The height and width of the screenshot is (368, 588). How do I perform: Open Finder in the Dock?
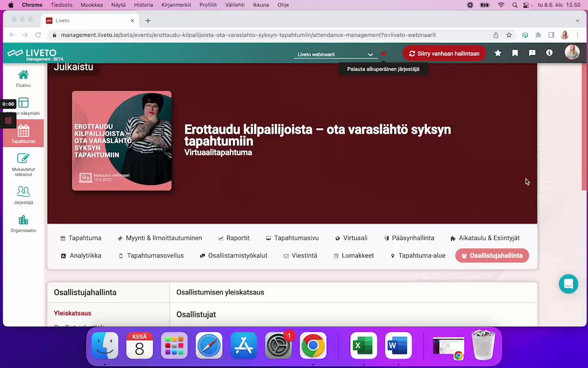click(105, 346)
